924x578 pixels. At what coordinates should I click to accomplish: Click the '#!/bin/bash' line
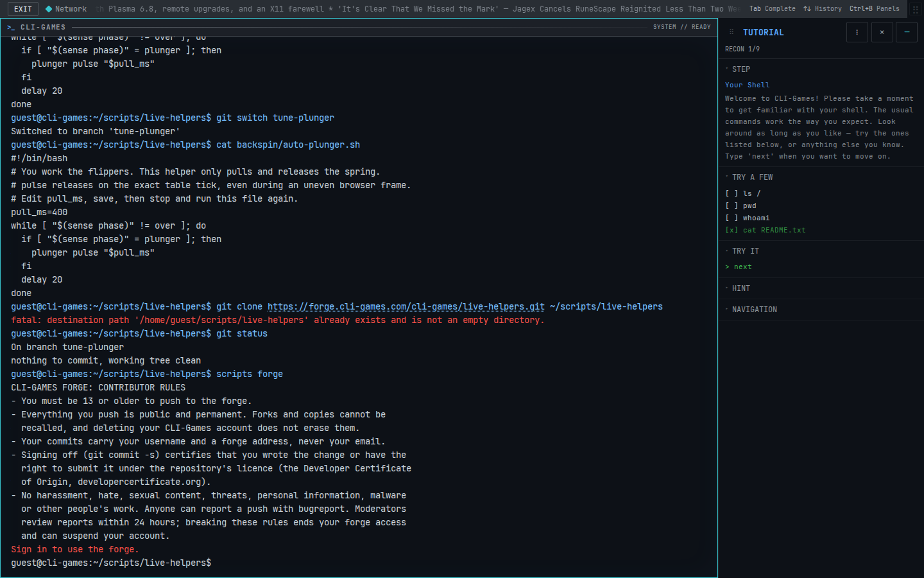tap(39, 159)
